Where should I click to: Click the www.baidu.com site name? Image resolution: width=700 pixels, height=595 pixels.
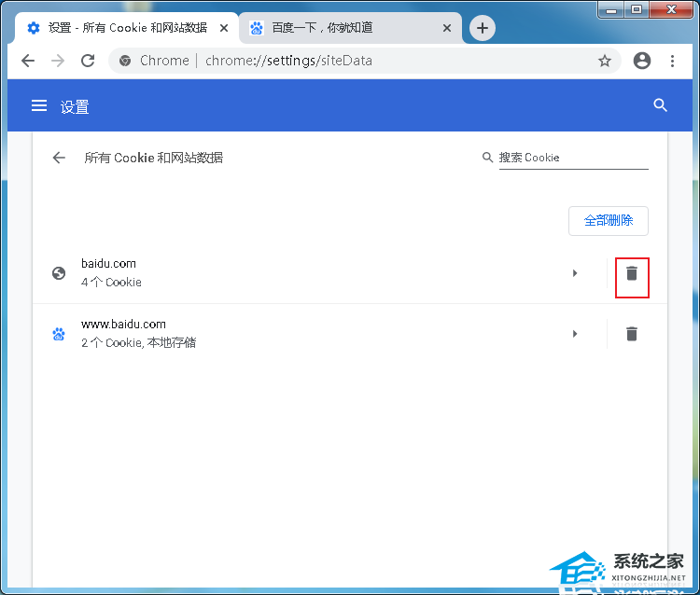pyautogui.click(x=123, y=325)
